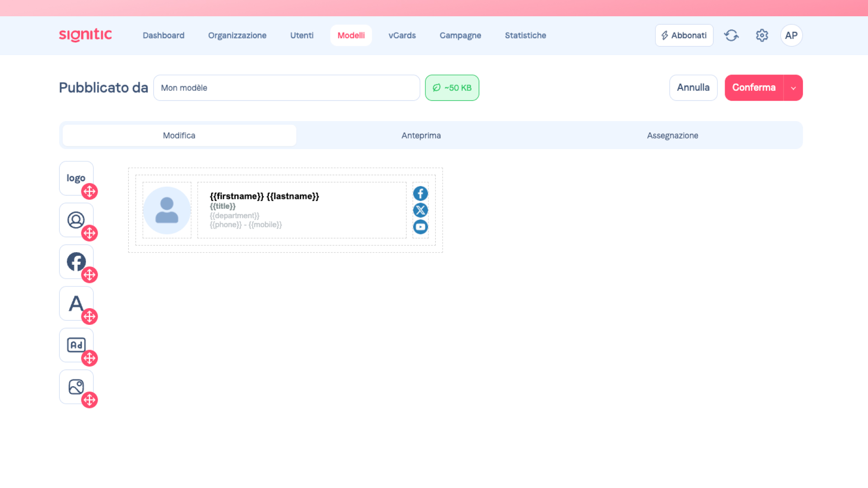868x488 pixels.
Task: Expand the Conferma dropdown arrow
Action: (793, 88)
